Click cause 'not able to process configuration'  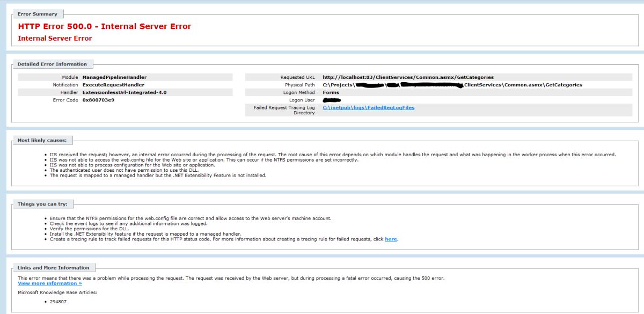[133, 165]
